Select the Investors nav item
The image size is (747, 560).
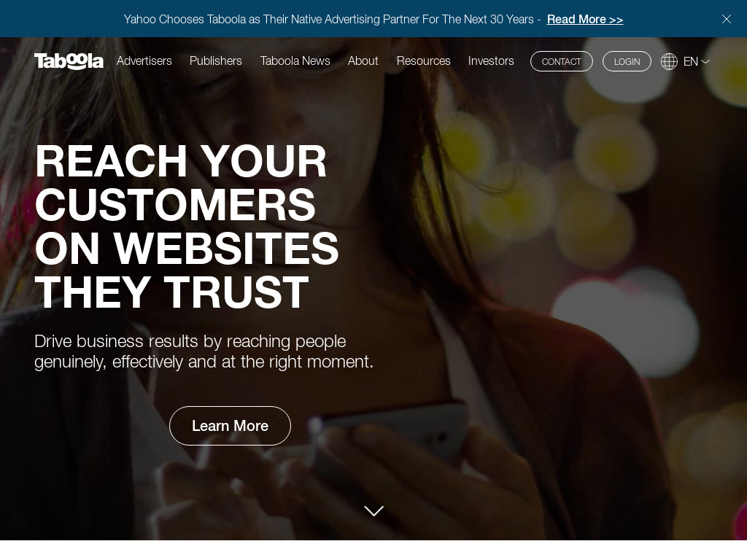click(491, 61)
